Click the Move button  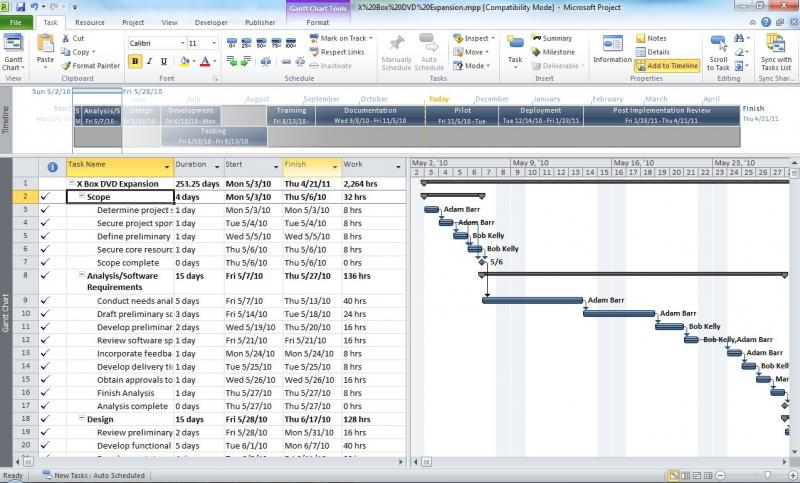tap(471, 52)
